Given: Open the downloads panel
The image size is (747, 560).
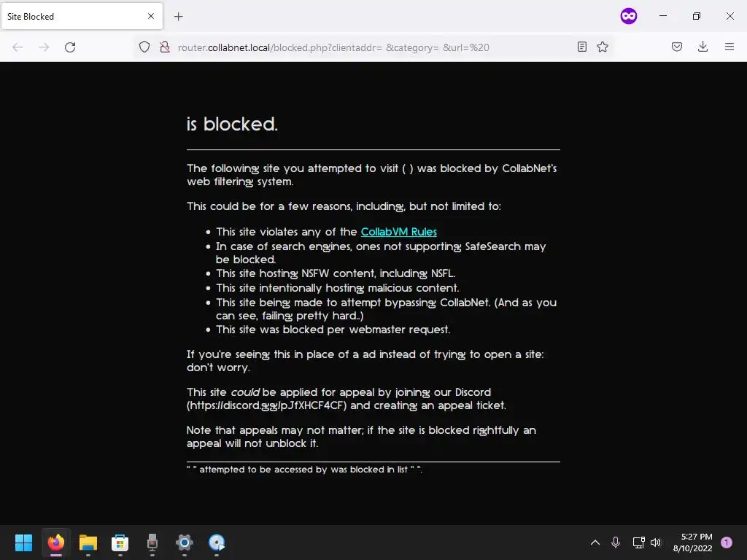Looking at the screenshot, I should point(703,47).
